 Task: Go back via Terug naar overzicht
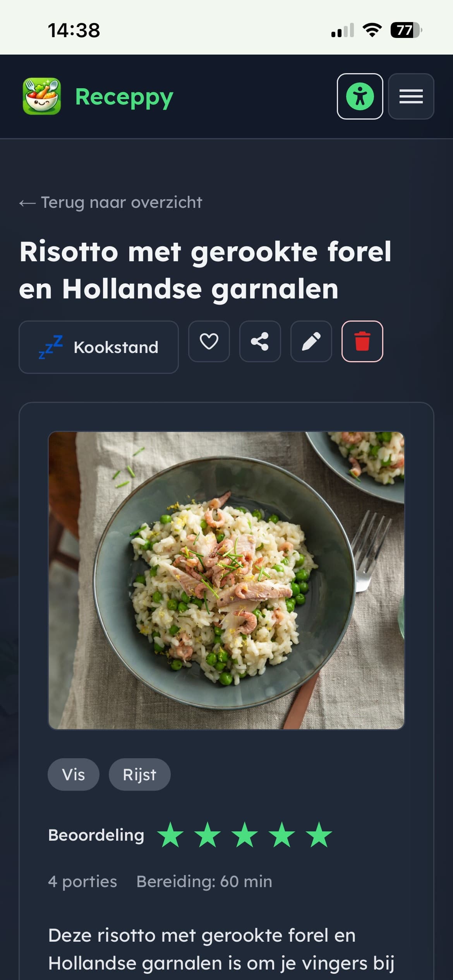point(111,202)
